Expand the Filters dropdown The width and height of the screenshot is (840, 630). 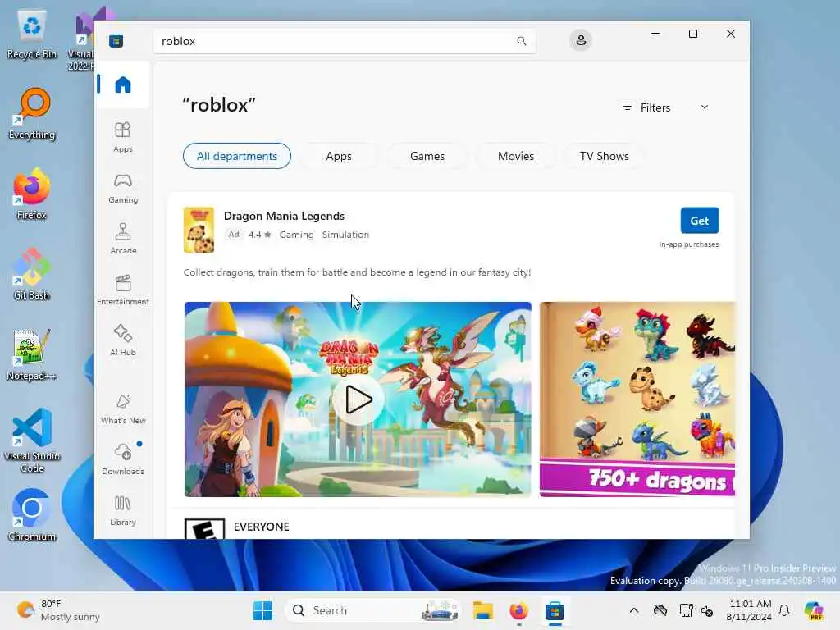[x=664, y=107]
